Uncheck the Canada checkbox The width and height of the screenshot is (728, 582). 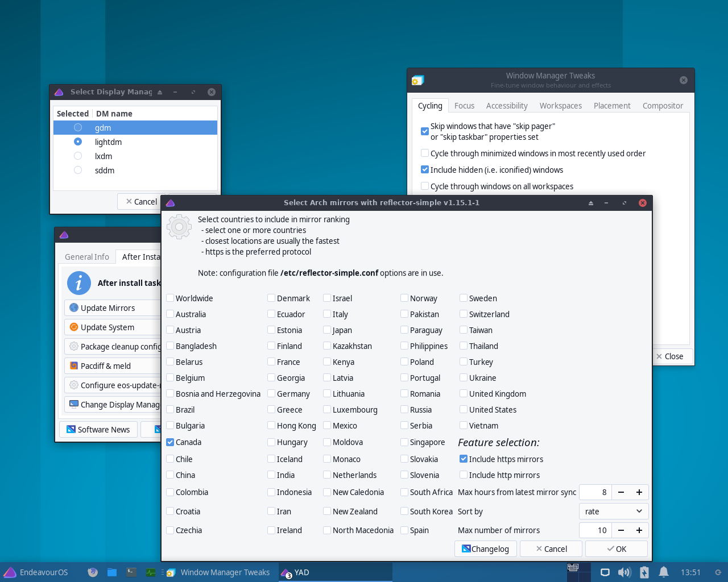(170, 442)
